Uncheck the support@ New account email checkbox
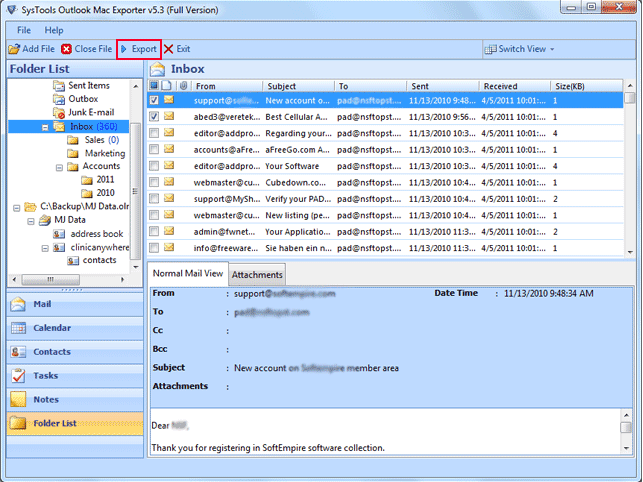 154,100
